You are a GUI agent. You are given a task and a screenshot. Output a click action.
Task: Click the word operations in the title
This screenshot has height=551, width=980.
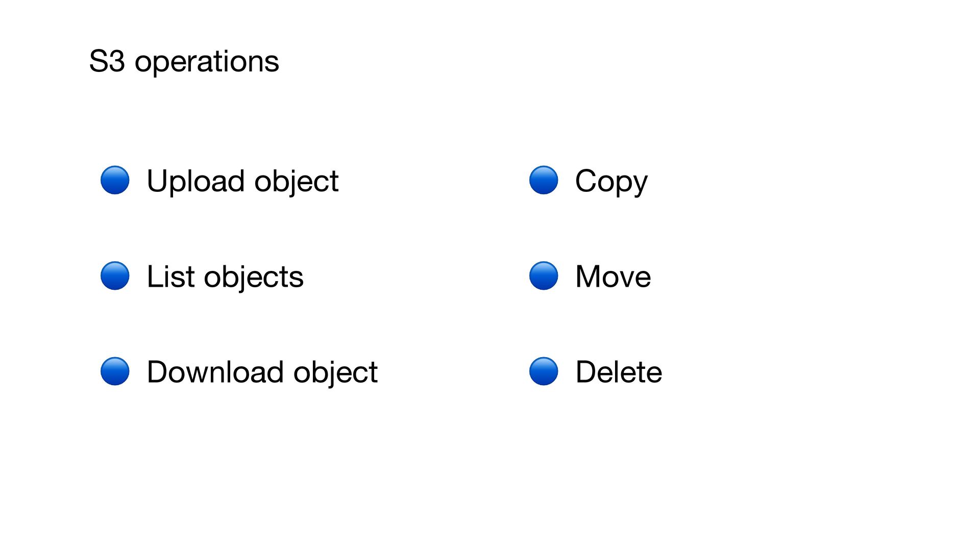point(207,62)
